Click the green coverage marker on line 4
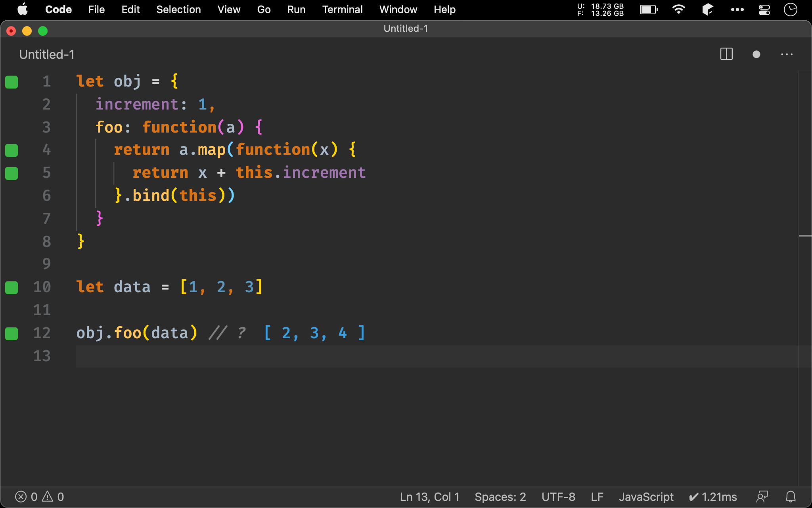This screenshot has width=812, height=508. [x=11, y=150]
